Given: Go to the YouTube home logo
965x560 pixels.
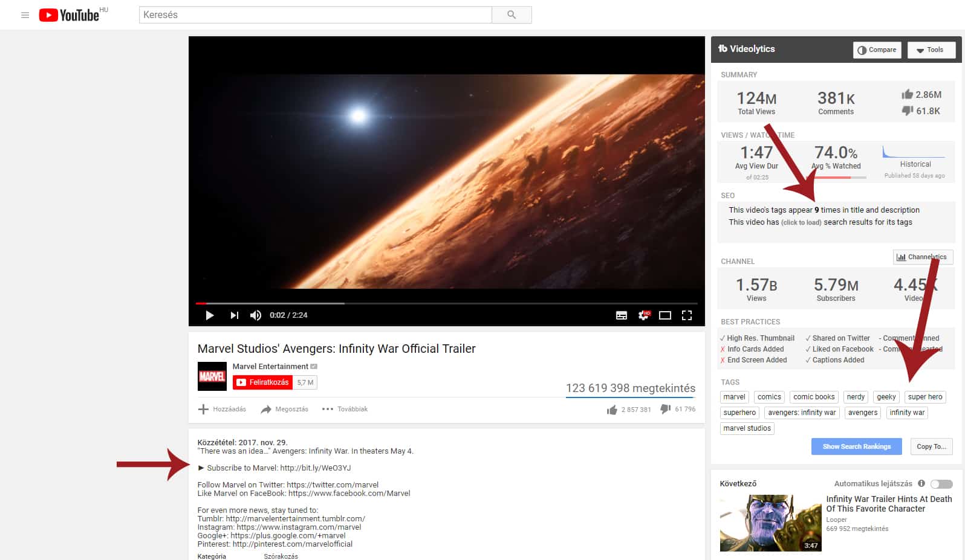Looking at the screenshot, I should pyautogui.click(x=69, y=15).
